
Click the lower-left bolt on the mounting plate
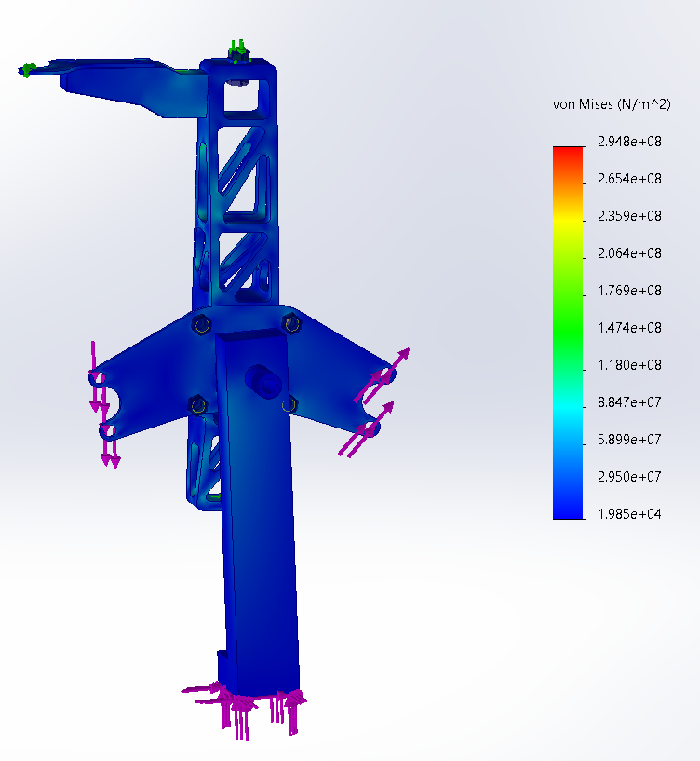[196, 404]
